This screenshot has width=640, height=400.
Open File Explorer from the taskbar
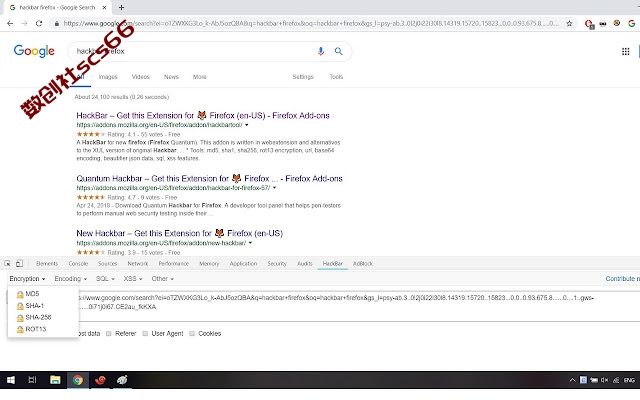tap(55, 380)
